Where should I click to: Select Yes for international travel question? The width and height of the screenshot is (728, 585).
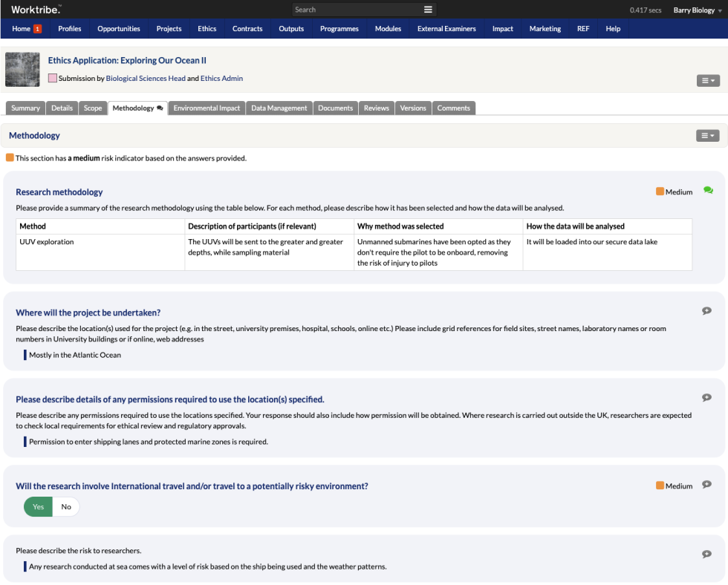[x=38, y=506]
